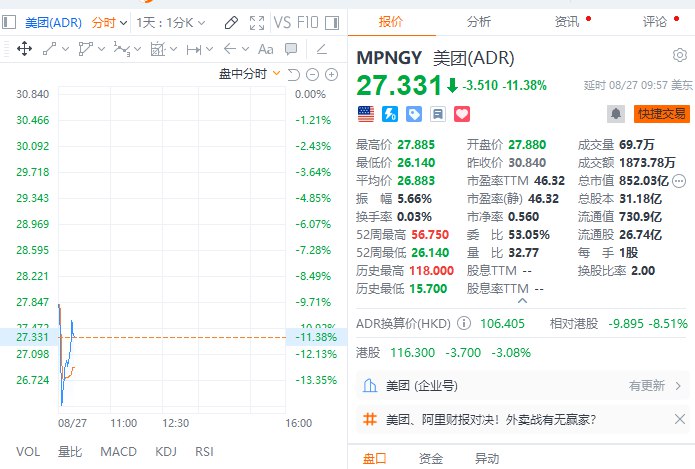Click the eraser clear drawings icon

click(x=322, y=49)
